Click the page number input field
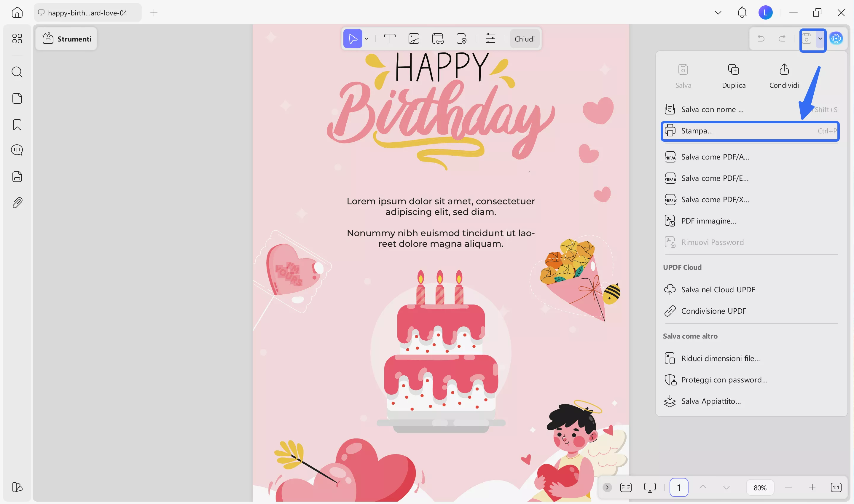This screenshot has height=504, width=854. [679, 487]
